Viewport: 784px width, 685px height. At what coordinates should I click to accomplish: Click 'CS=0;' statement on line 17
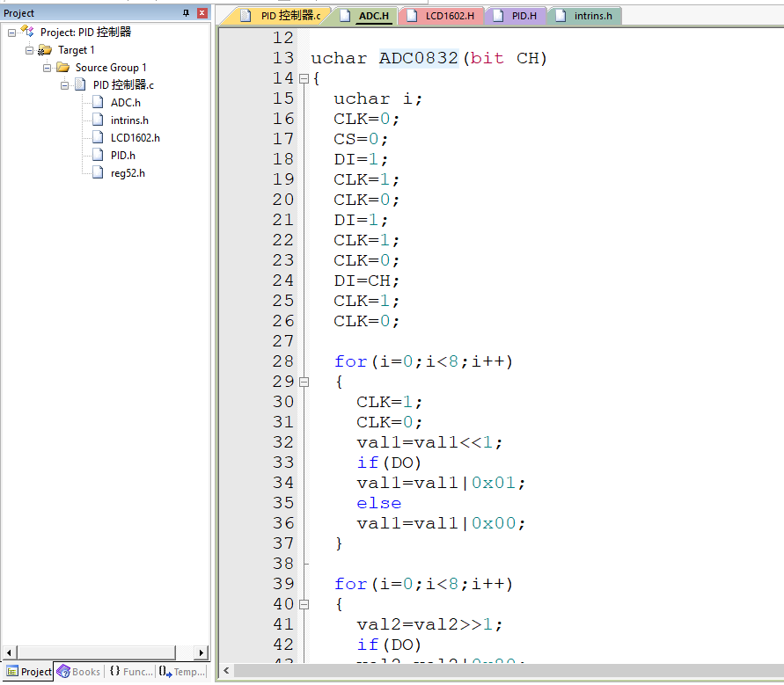tap(361, 140)
